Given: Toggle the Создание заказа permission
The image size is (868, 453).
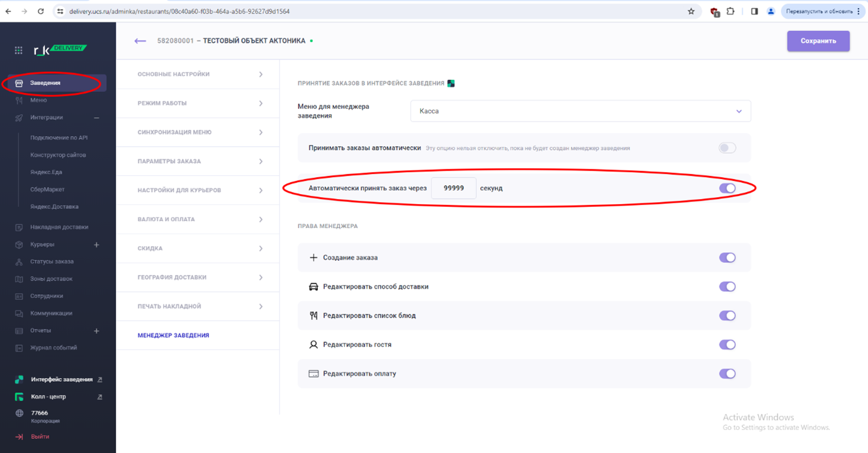Looking at the screenshot, I should (x=727, y=258).
